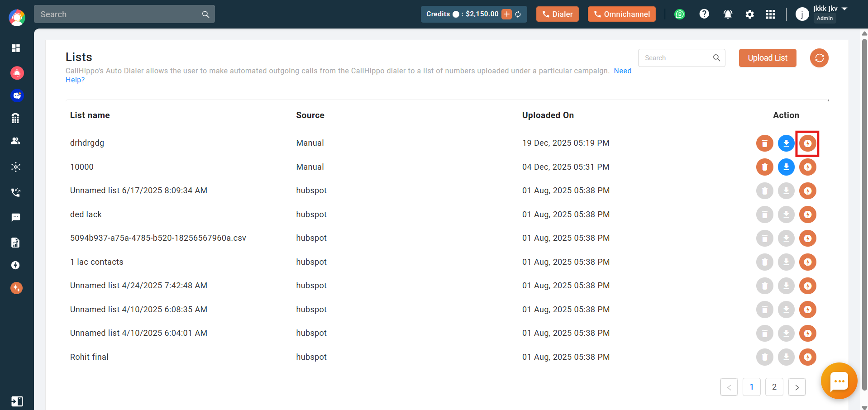Click the orange refresh lists button
The width and height of the screenshot is (868, 410).
pos(819,58)
